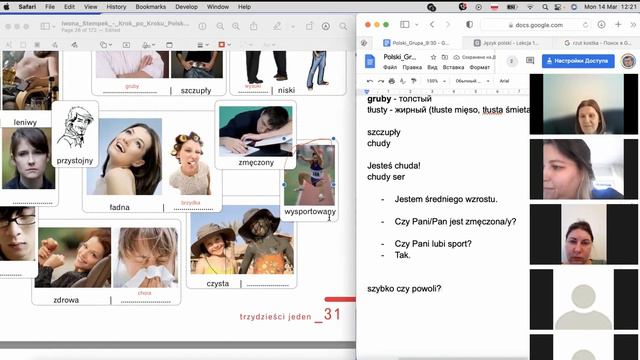Open Arial font dropdown

coord(504,81)
